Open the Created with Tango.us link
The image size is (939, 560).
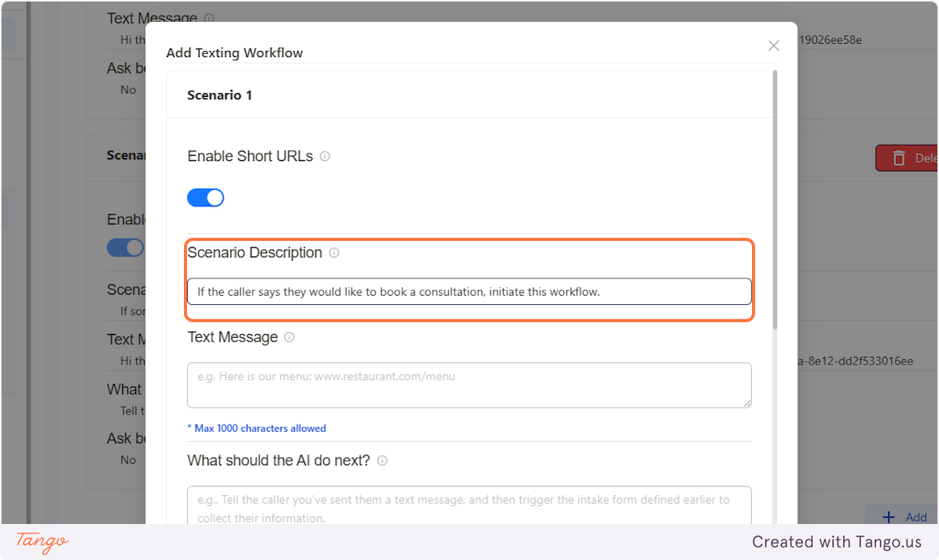pyautogui.click(x=836, y=541)
